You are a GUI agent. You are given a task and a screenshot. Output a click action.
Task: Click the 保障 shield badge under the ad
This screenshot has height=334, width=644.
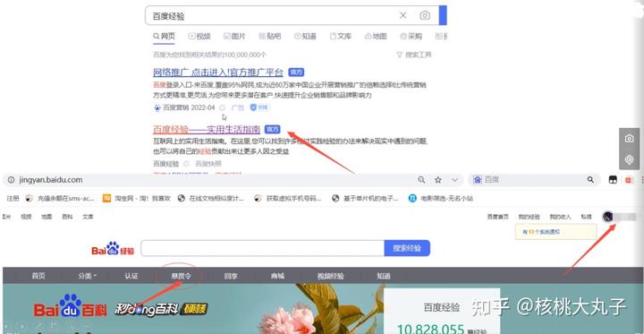(x=260, y=107)
